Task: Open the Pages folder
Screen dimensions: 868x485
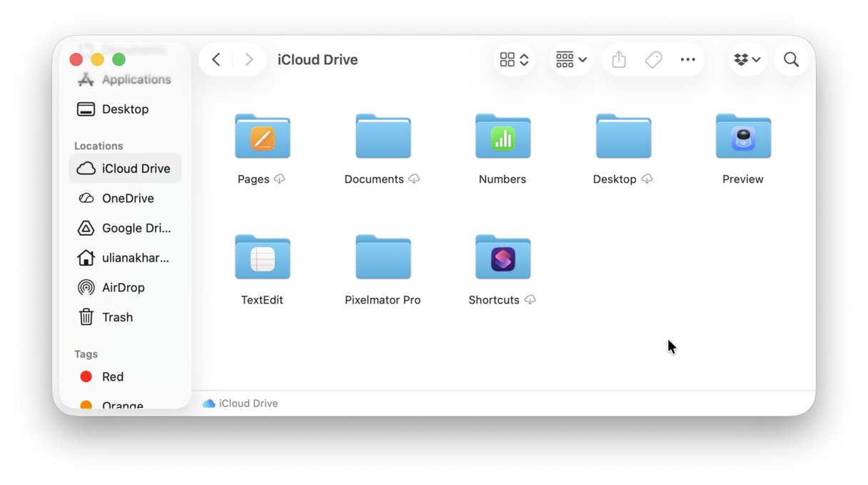Action: point(262,136)
